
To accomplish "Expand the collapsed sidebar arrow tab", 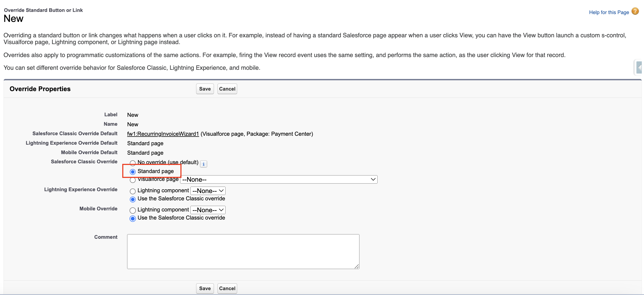I will [x=639, y=68].
